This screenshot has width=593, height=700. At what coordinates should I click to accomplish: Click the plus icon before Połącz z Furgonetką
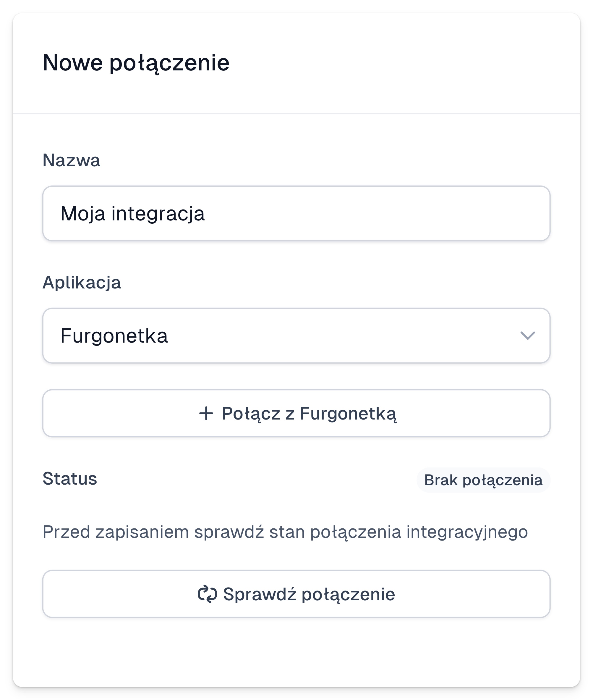206,413
